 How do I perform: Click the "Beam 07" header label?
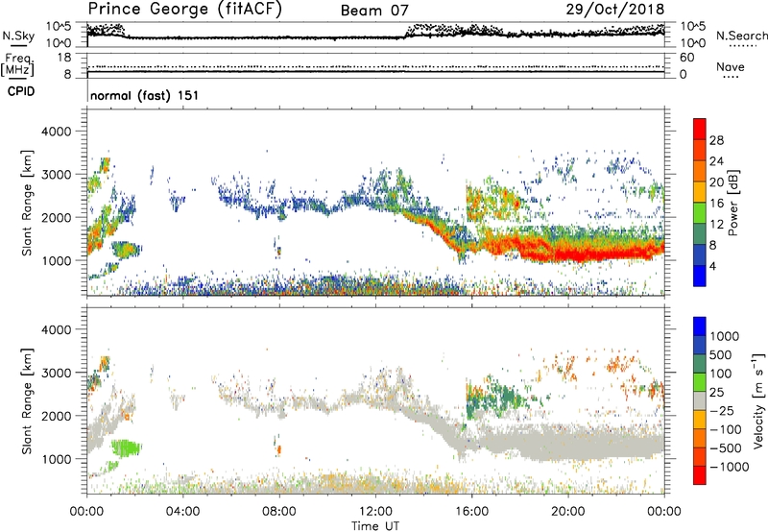click(374, 11)
